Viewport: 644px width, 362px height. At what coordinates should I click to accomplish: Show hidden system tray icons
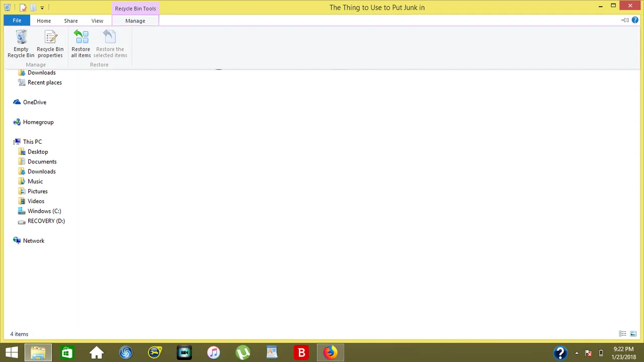point(577,353)
